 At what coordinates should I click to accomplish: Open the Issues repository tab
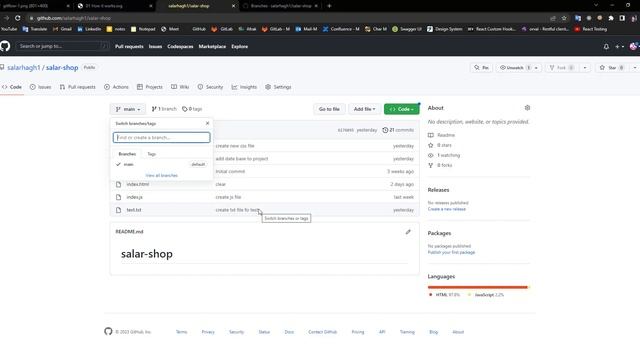pyautogui.click(x=40, y=87)
